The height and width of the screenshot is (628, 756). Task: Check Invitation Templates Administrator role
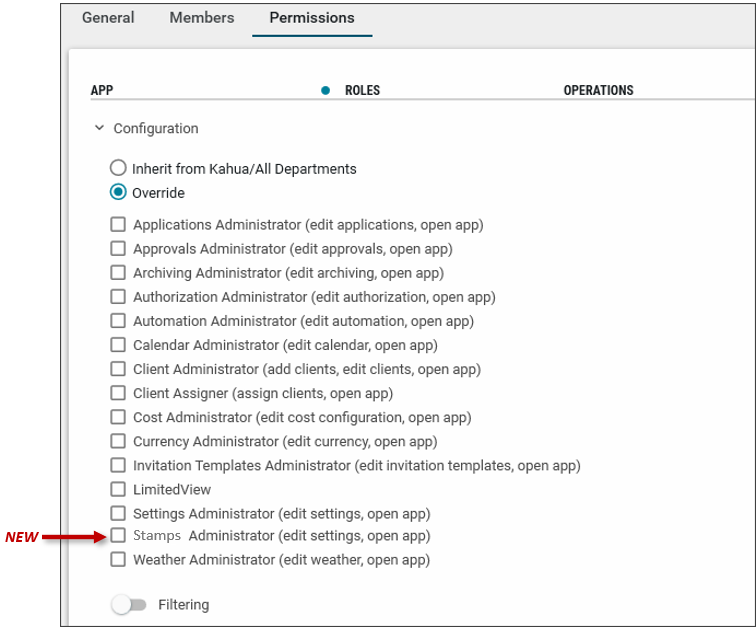(x=118, y=465)
